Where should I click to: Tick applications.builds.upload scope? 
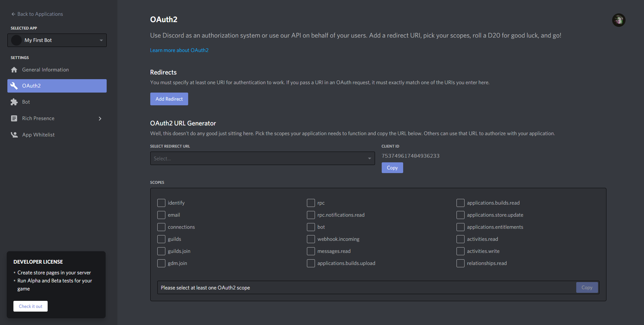tap(311, 263)
